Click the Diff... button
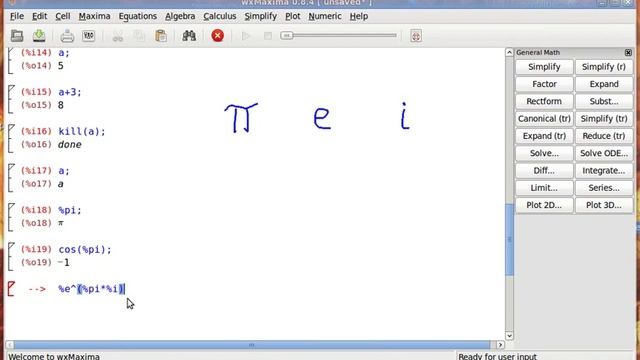Image resolution: width=640 pixels, height=360 pixels. click(x=544, y=171)
